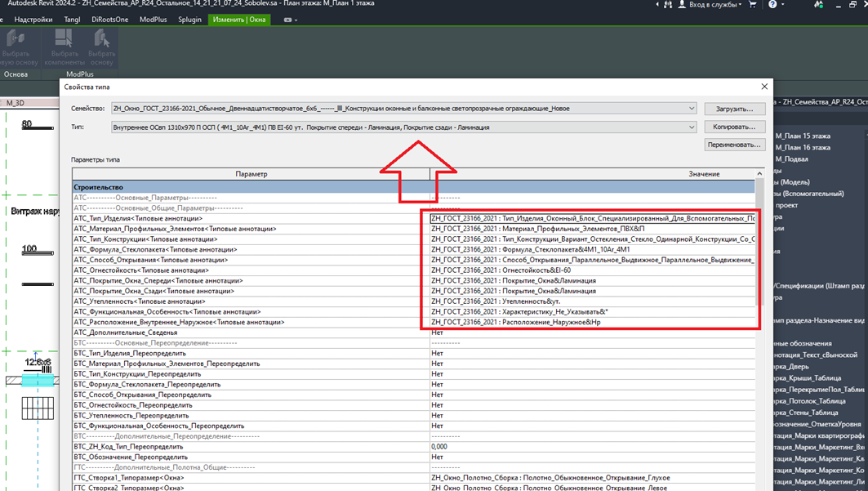
Task: Click the ribbon panel display toggle icon
Action: (x=287, y=20)
